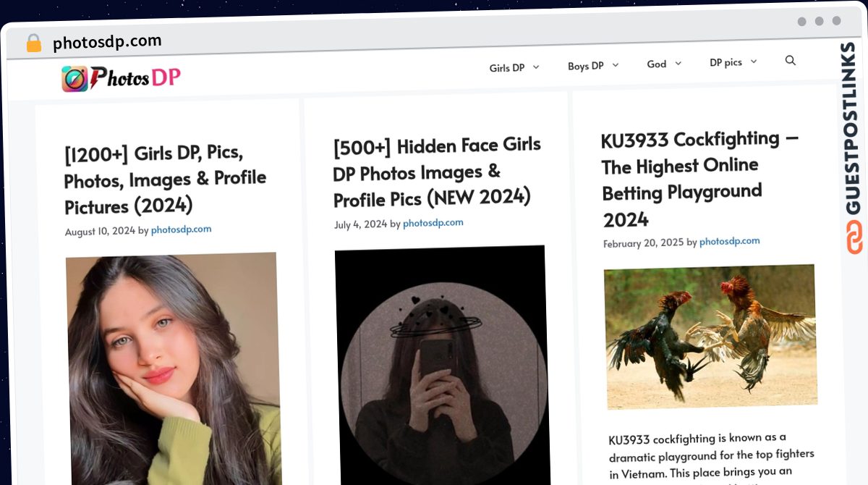Click the July 4, 2024 post date
The height and width of the screenshot is (485, 868).
click(x=360, y=224)
